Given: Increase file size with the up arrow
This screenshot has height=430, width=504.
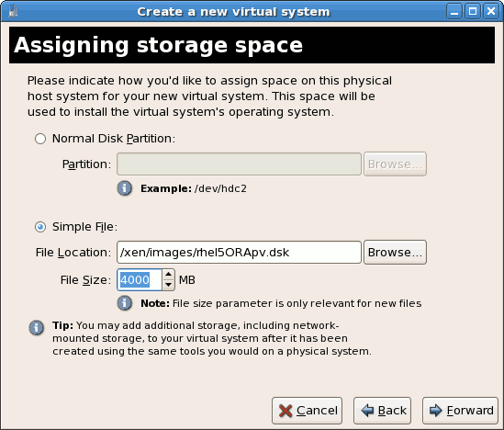Looking at the screenshot, I should [168, 275].
